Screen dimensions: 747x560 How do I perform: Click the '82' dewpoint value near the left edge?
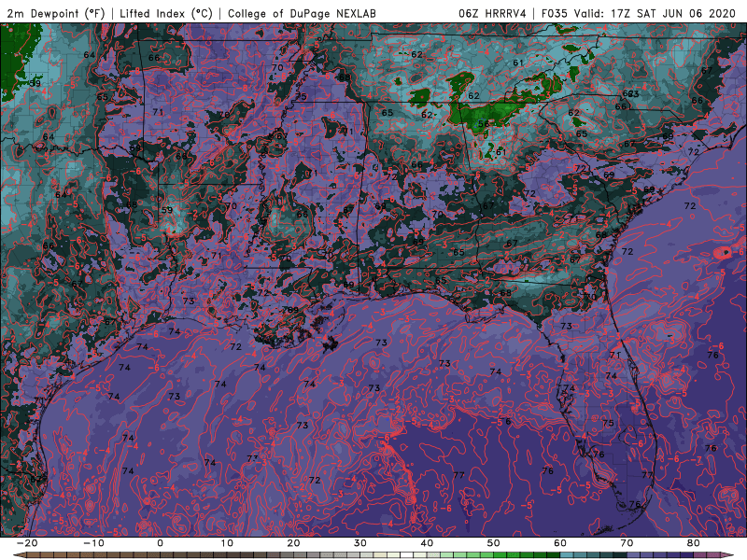click(x=36, y=479)
